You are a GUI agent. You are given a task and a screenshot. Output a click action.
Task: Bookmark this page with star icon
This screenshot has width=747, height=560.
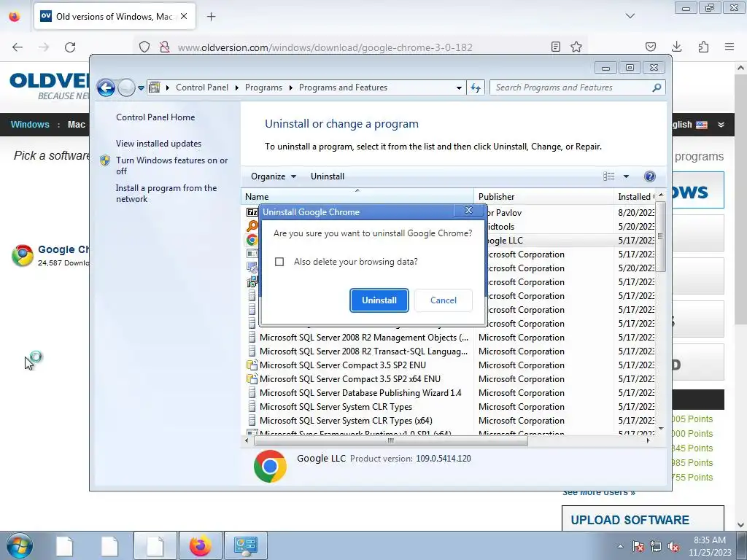(576, 47)
